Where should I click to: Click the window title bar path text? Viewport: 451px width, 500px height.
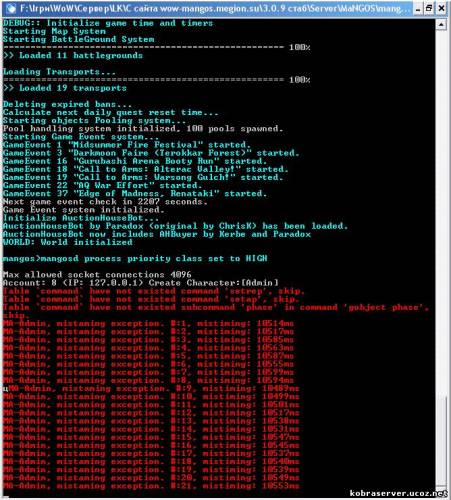213,8
